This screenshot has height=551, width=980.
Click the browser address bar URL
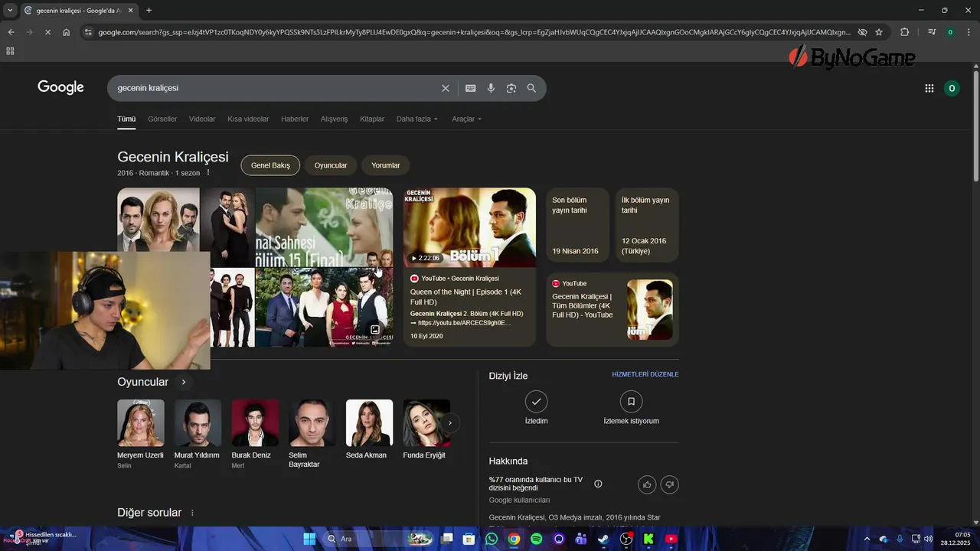[475, 32]
